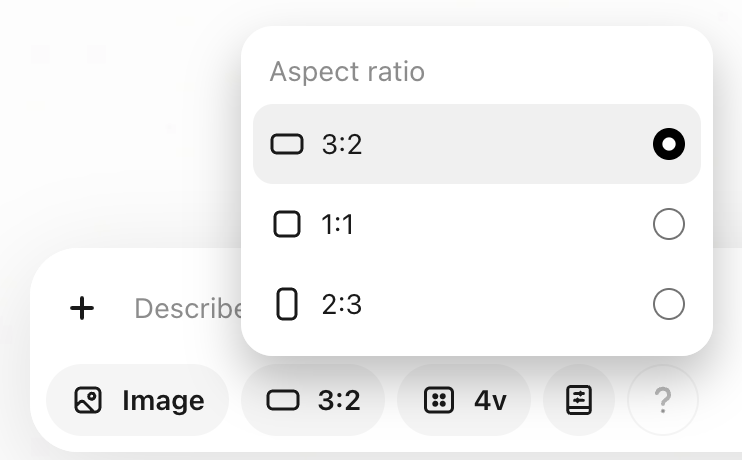
Task: Click the Aspect ratio menu heading
Action: click(x=347, y=72)
